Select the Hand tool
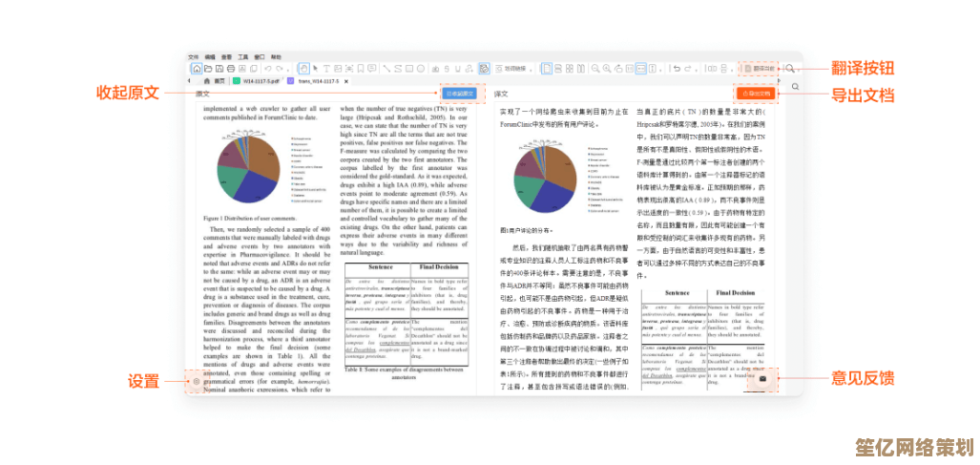The height and width of the screenshot is (465, 980). (x=303, y=69)
